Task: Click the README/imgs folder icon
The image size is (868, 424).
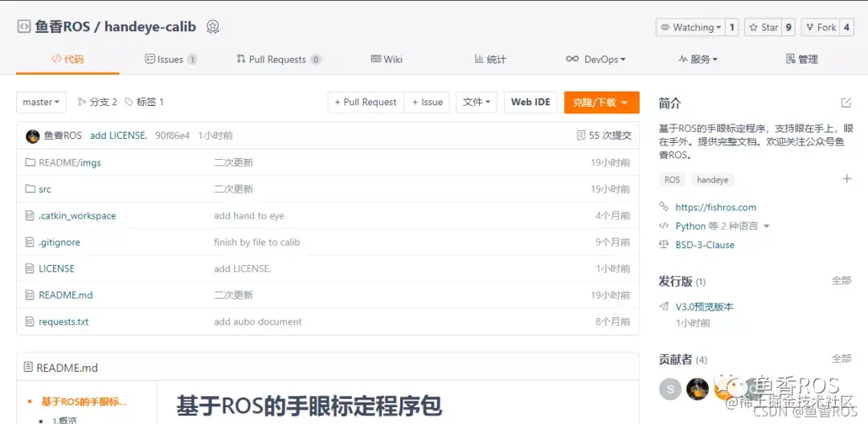Action: pyautogui.click(x=30, y=162)
